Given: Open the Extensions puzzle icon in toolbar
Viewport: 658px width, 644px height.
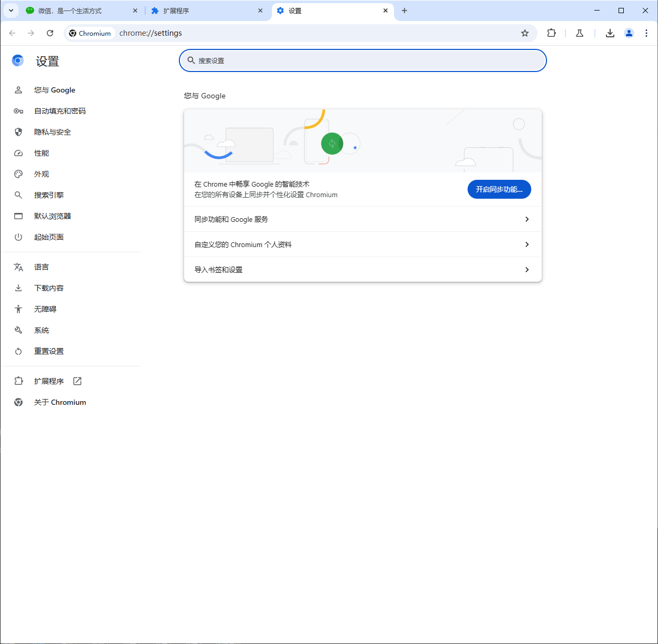Looking at the screenshot, I should point(551,33).
